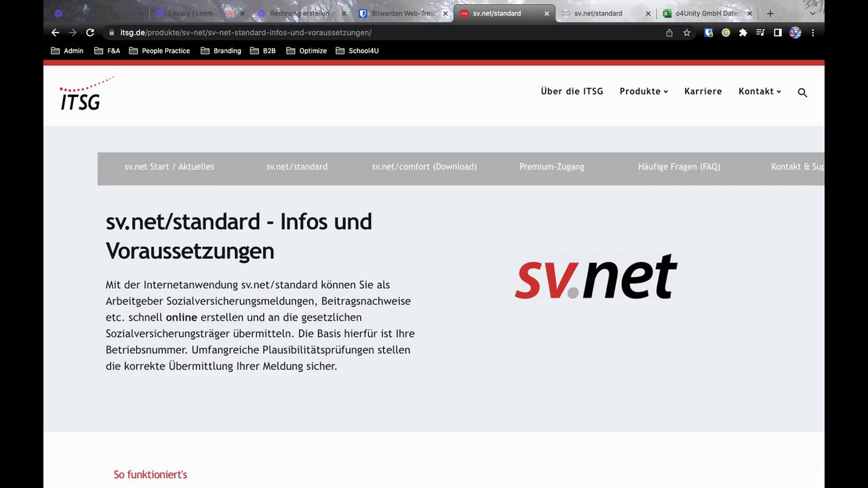
Task: Open the School4U bookmarks folder
Action: point(357,51)
